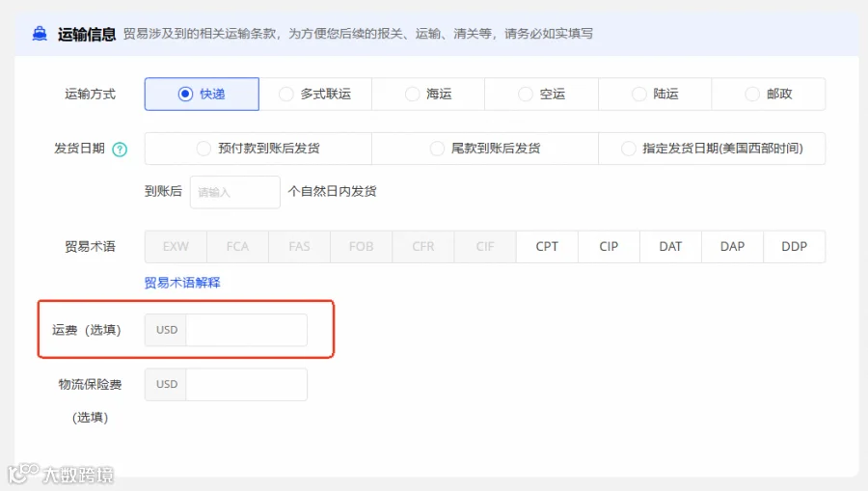Screen dimensions: 868x491
Task: Choose 尾款到账后发货 option
Action: 485,149
